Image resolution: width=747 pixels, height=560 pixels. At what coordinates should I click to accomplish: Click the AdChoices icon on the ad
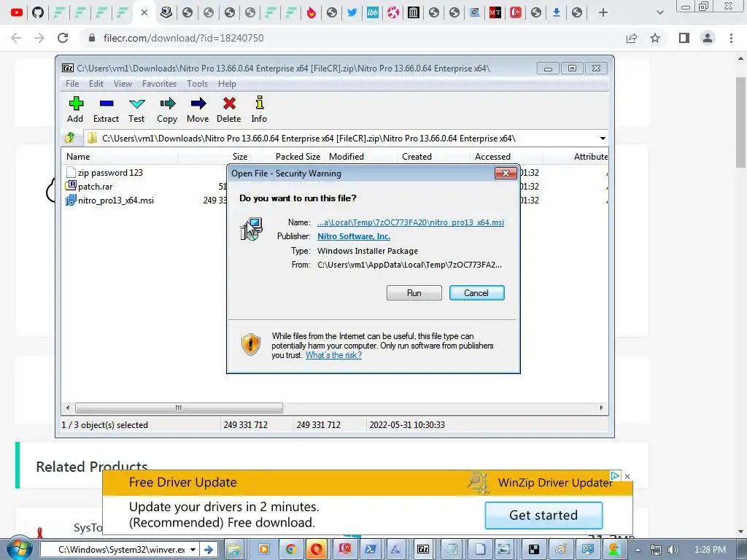coord(615,475)
